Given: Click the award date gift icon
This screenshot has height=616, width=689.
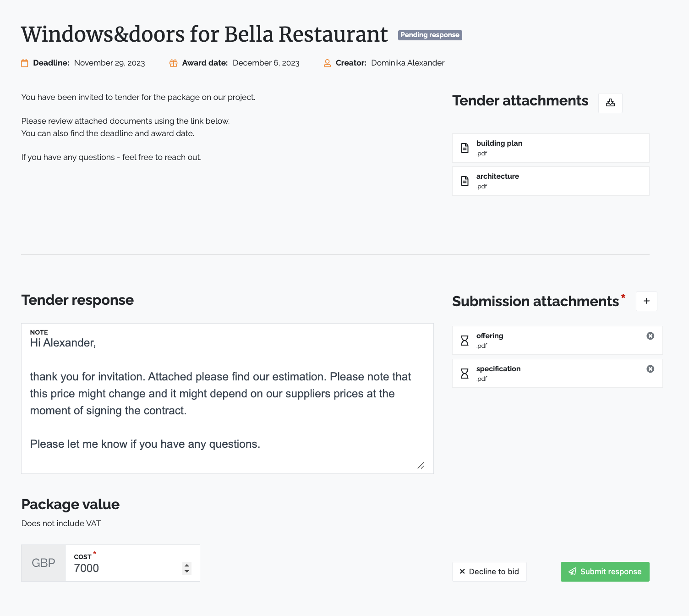Looking at the screenshot, I should click(173, 63).
